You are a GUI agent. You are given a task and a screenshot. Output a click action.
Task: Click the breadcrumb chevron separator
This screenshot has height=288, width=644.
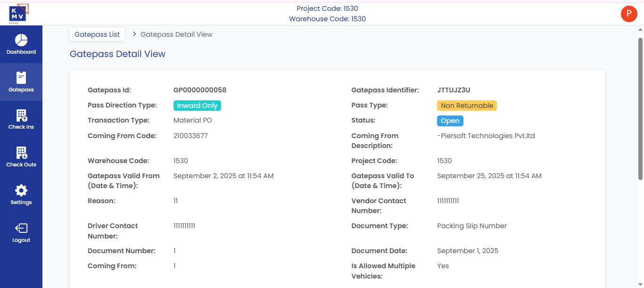tap(134, 34)
